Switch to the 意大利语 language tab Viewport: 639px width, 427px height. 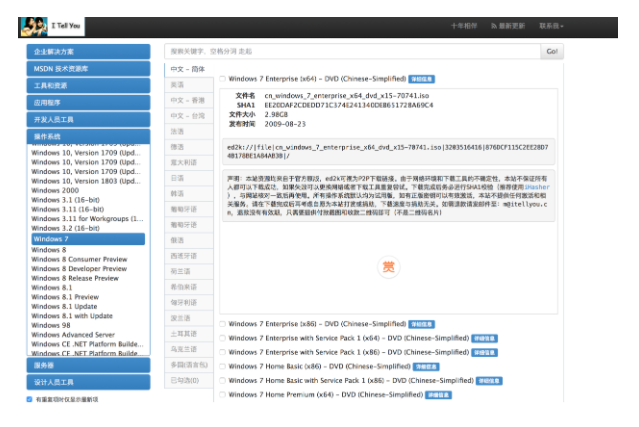pos(189,163)
